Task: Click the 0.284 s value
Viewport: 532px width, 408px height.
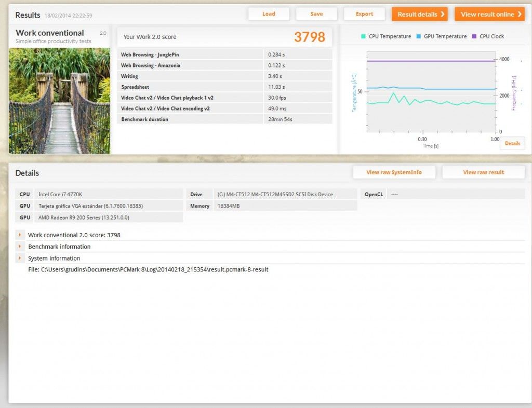Action: [x=276, y=55]
